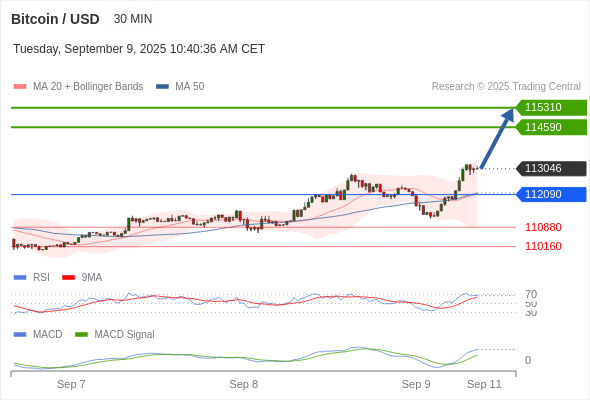Click the RSI legend color swatch
The image size is (590, 400).
[20, 278]
